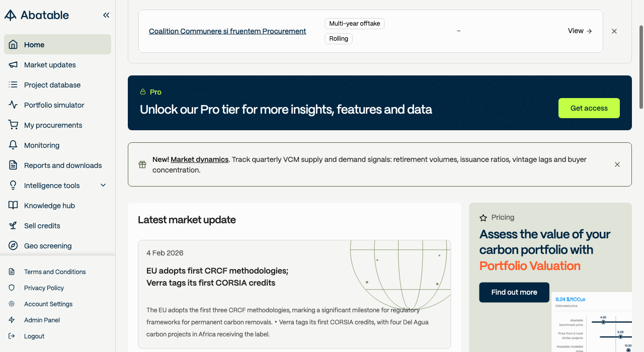Click the page vertical scrollbar thumb
644x352 pixels.
[641, 66]
